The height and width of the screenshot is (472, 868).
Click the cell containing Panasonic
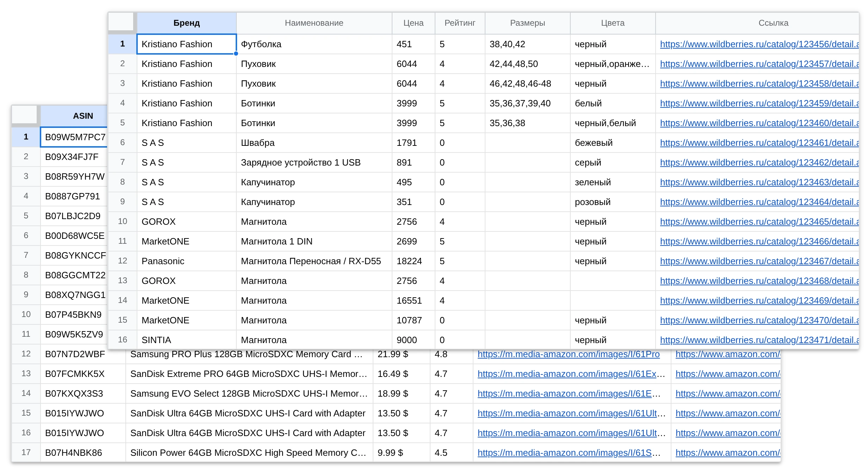point(186,261)
